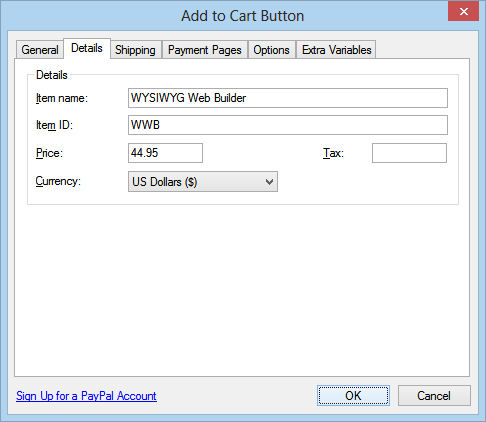486x422 pixels.
Task: Switch to the General tab
Action: (x=40, y=50)
